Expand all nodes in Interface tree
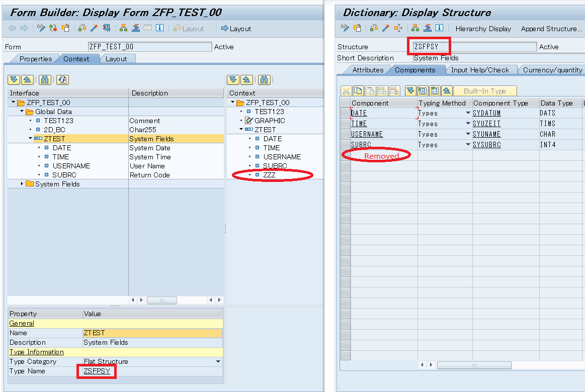 14,80
